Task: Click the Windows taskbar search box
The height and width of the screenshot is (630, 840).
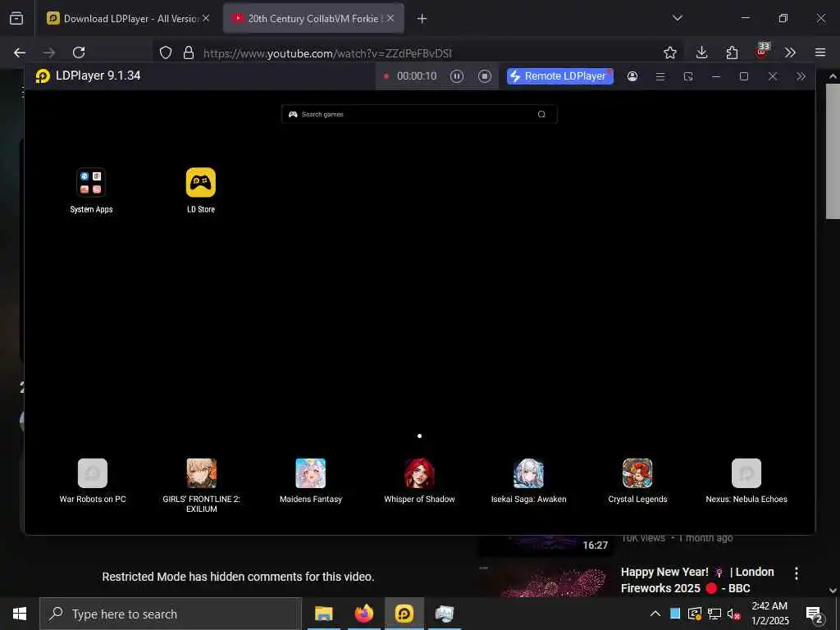Action: click(x=171, y=614)
